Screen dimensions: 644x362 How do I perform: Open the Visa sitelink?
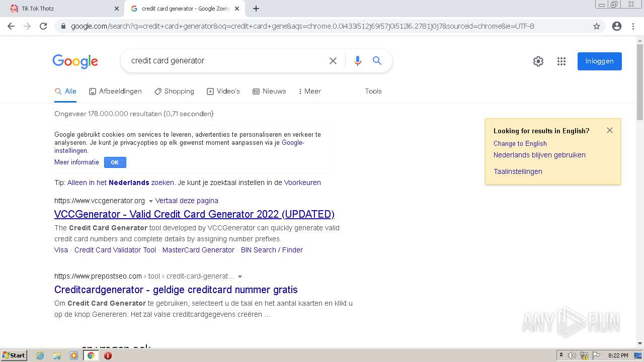(x=61, y=250)
